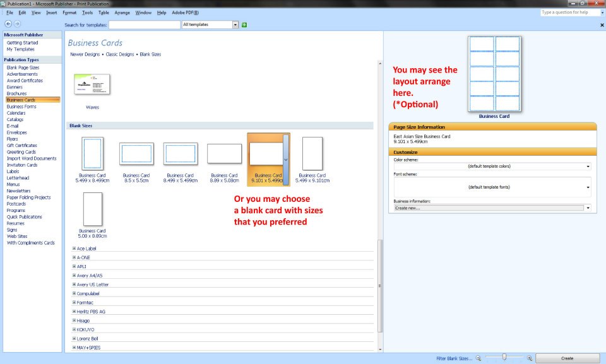The image size is (606, 364).
Task: Select Newsletters publication type
Action: click(x=18, y=191)
